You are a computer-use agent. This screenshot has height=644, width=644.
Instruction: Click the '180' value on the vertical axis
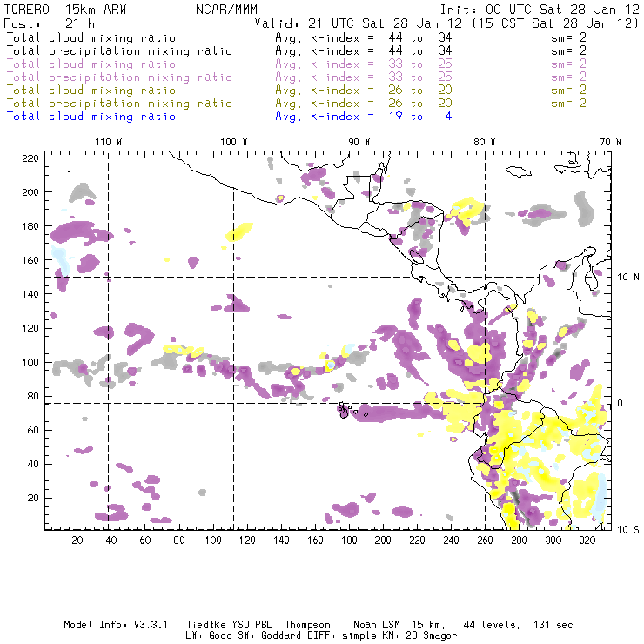30,226
